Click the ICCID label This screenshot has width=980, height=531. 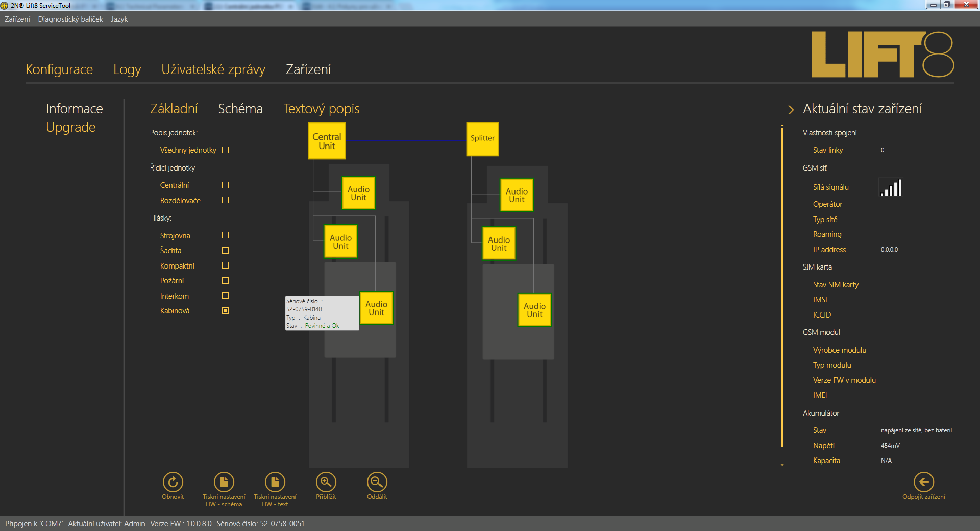pyautogui.click(x=822, y=315)
